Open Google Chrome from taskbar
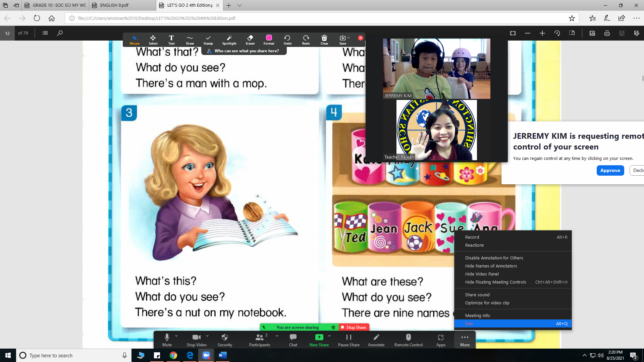The width and height of the screenshot is (644, 362). pyautogui.click(x=173, y=355)
